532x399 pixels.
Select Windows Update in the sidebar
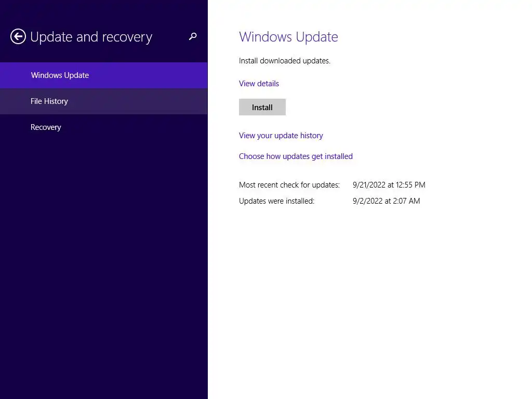104,75
